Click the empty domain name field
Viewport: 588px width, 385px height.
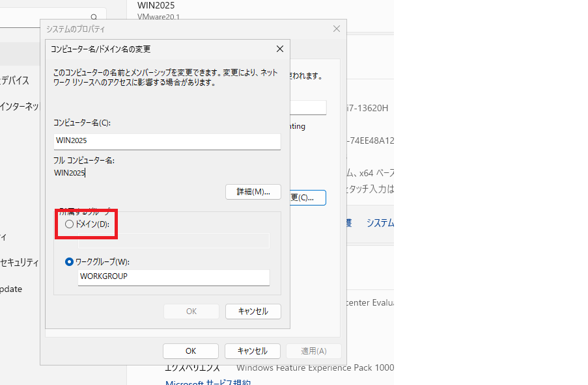173,241
